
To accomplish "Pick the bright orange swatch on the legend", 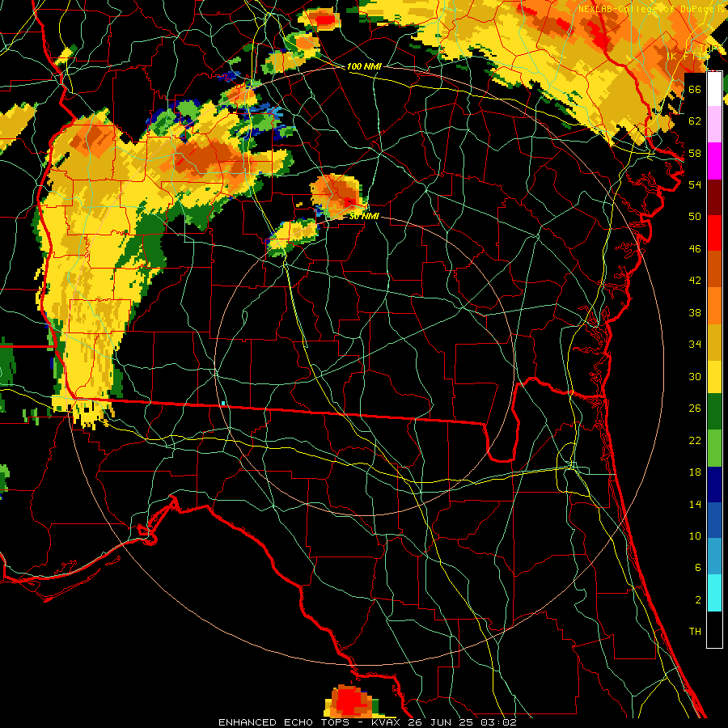I will 714,306.
